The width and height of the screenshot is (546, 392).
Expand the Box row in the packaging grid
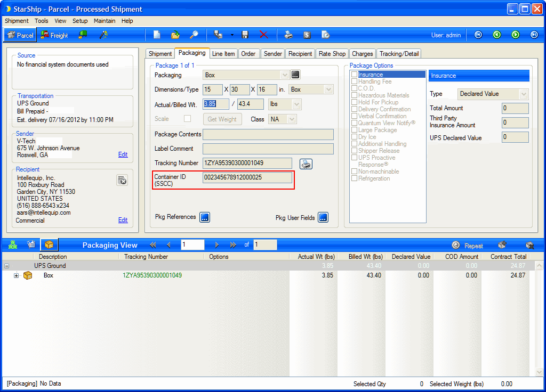tap(16, 275)
